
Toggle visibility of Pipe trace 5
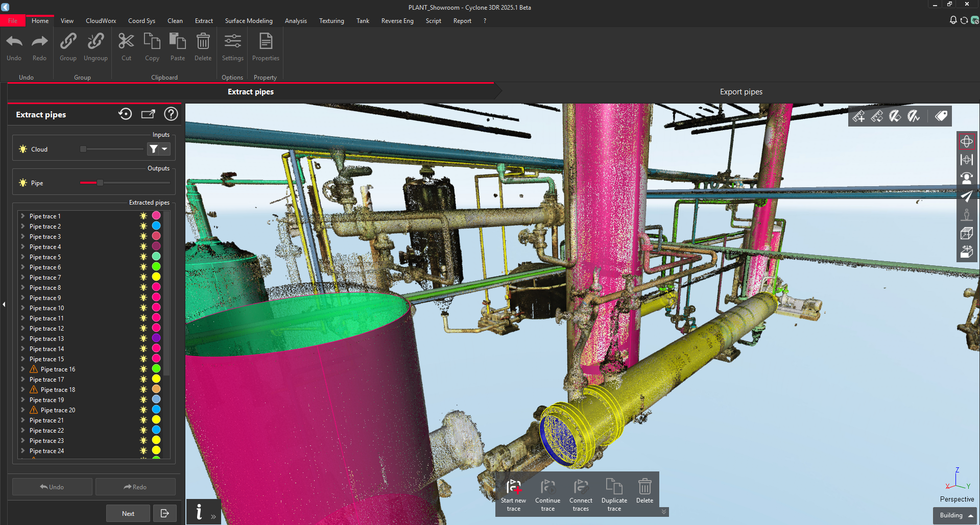pos(144,257)
